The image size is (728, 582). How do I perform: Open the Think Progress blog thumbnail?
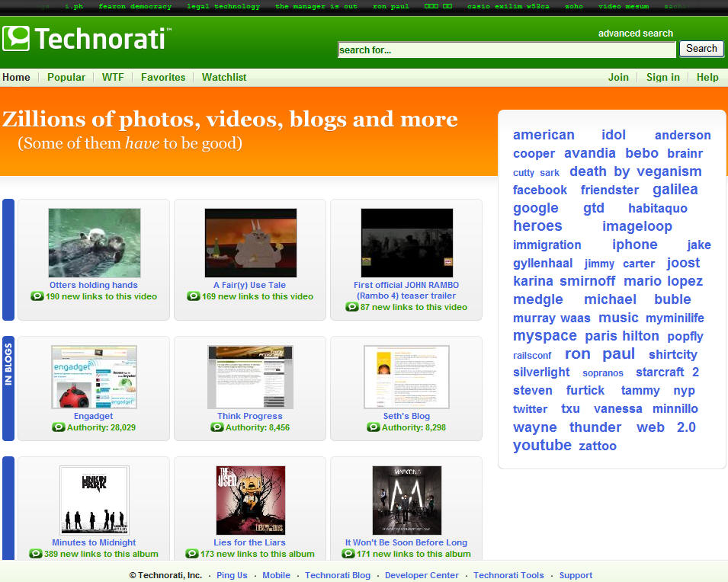click(251, 377)
